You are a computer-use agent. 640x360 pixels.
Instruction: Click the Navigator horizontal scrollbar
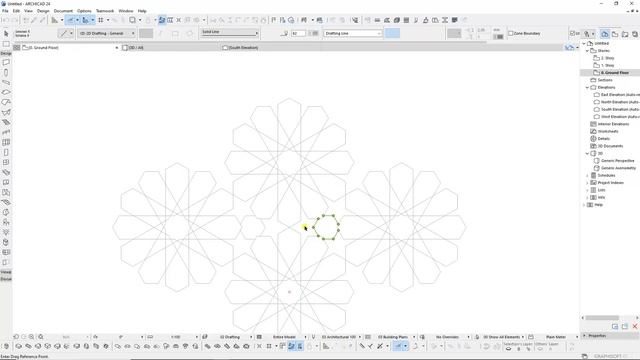click(602, 318)
